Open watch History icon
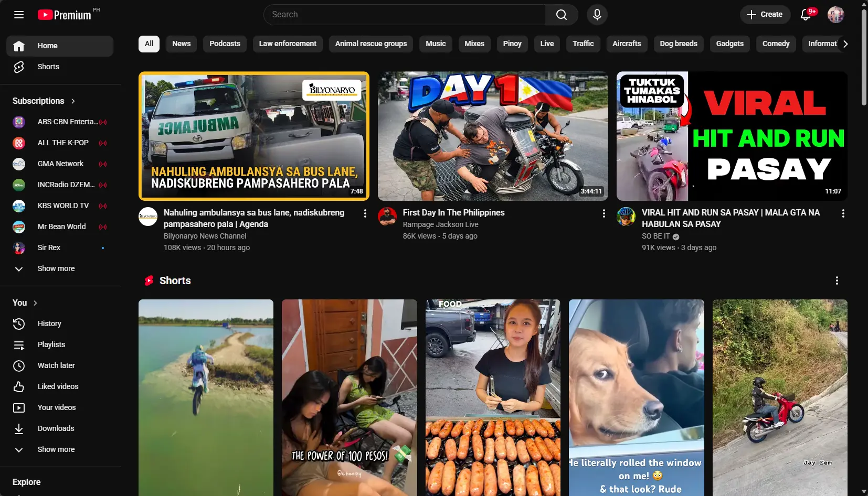 [x=19, y=324]
